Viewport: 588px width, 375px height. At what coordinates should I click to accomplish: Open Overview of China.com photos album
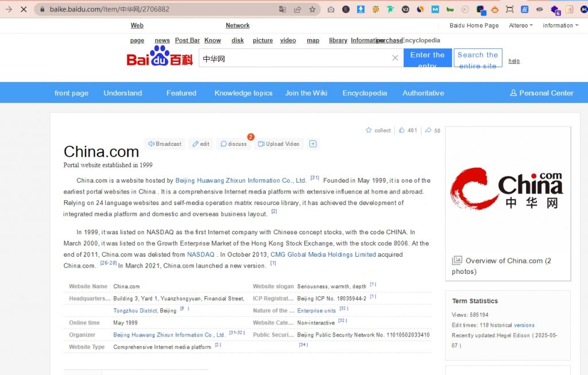(501, 266)
